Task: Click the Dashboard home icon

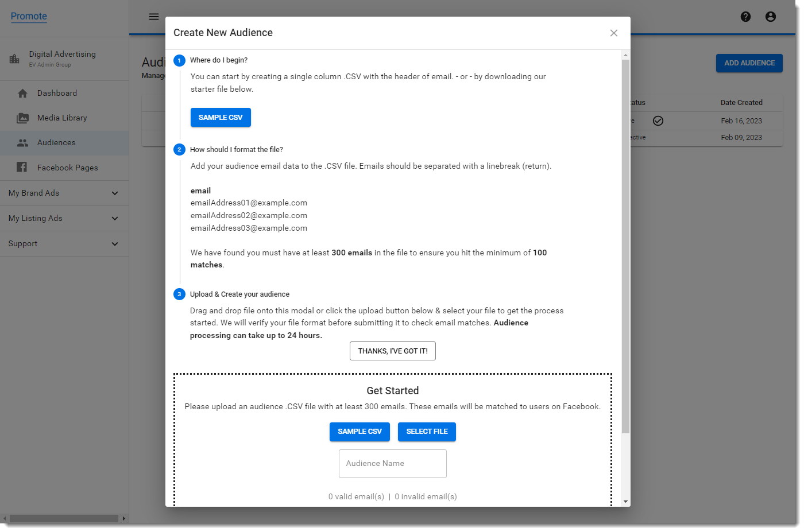Action: point(22,94)
